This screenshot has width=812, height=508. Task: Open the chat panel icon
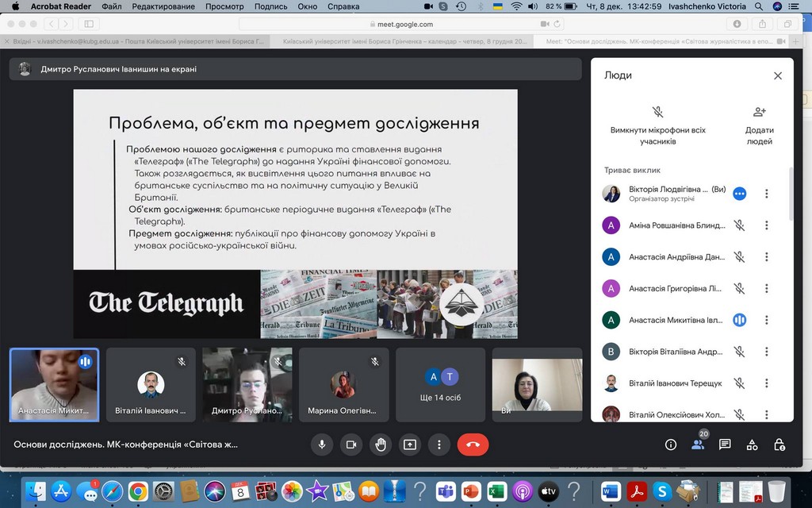pyautogui.click(x=725, y=444)
